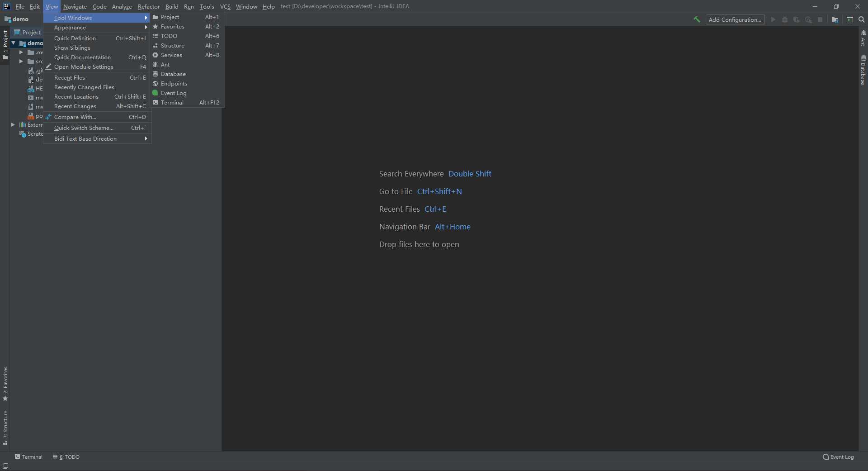Open the Edit menu

pos(35,6)
